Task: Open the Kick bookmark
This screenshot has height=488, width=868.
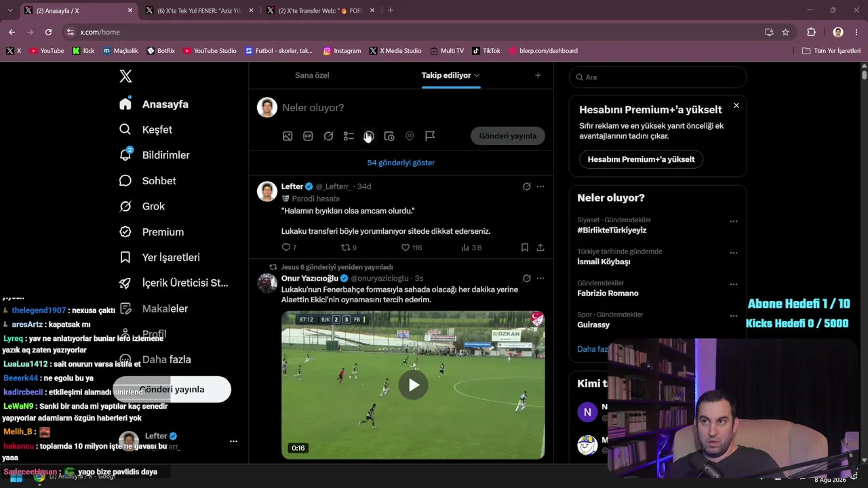Action: point(83,51)
